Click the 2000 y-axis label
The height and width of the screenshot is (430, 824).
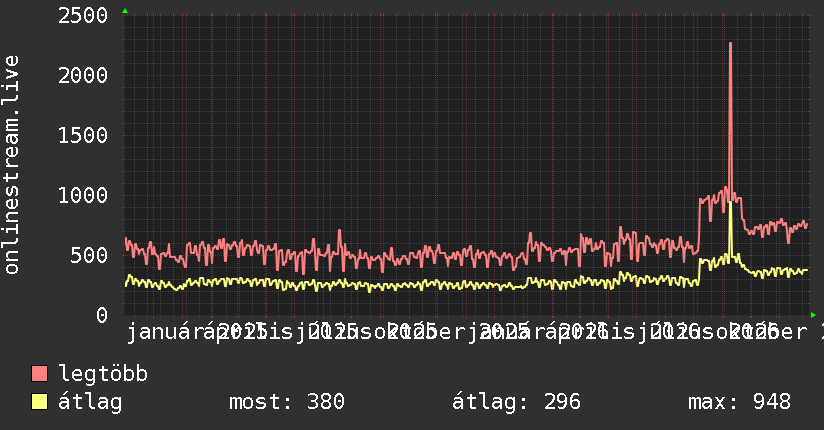[x=83, y=75]
